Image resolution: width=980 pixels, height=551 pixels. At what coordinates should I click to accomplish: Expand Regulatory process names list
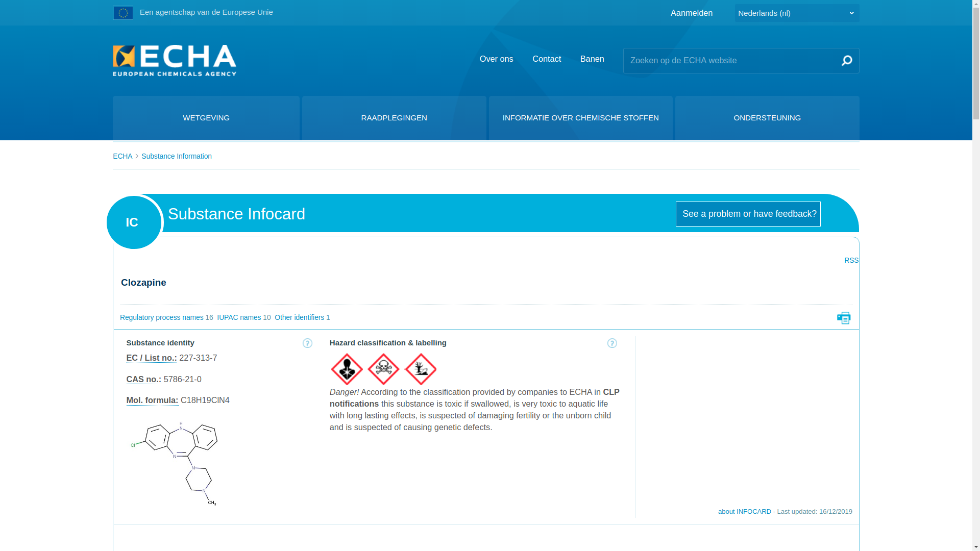162,317
